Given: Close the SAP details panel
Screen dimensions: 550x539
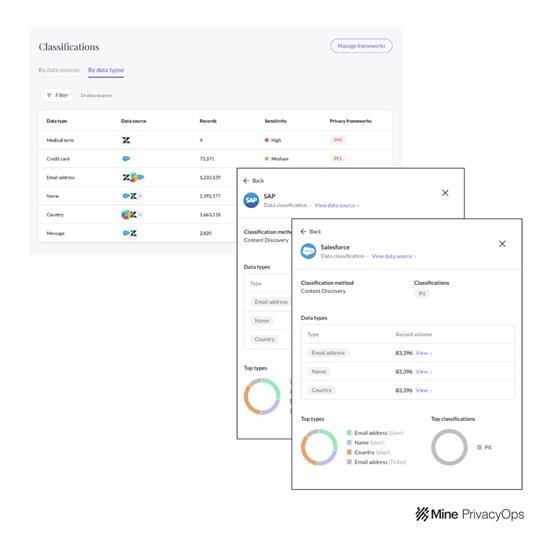Looking at the screenshot, I should click(x=445, y=193).
